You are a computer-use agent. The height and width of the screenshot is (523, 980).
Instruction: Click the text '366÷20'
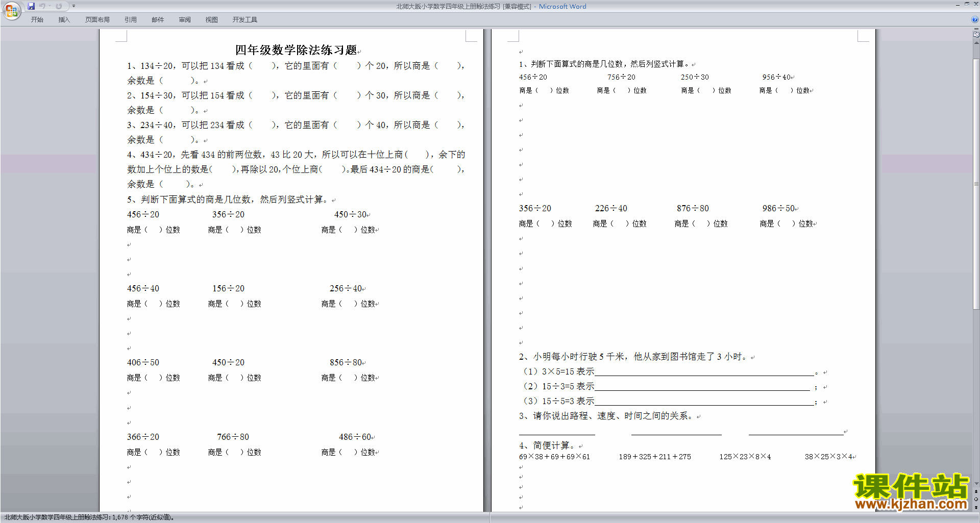[143, 437]
